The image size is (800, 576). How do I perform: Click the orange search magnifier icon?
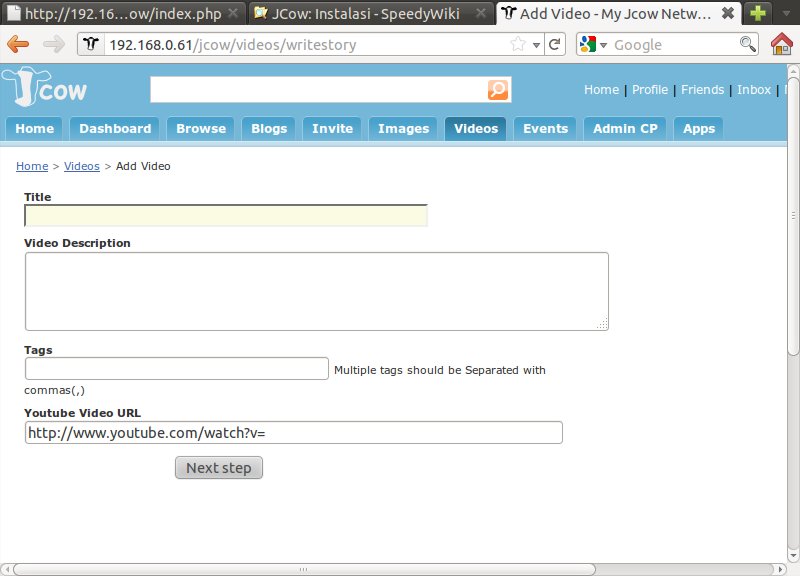pyautogui.click(x=498, y=90)
